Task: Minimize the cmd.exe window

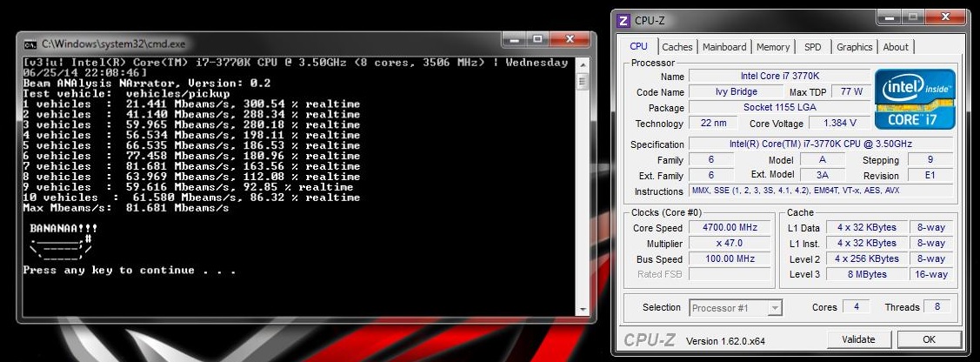Action: click(x=517, y=39)
